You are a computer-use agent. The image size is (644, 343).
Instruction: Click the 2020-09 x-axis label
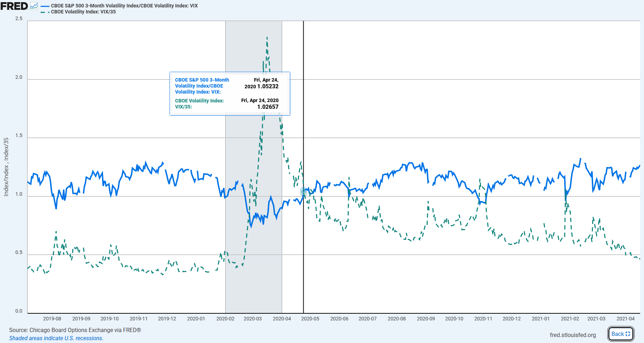click(426, 319)
